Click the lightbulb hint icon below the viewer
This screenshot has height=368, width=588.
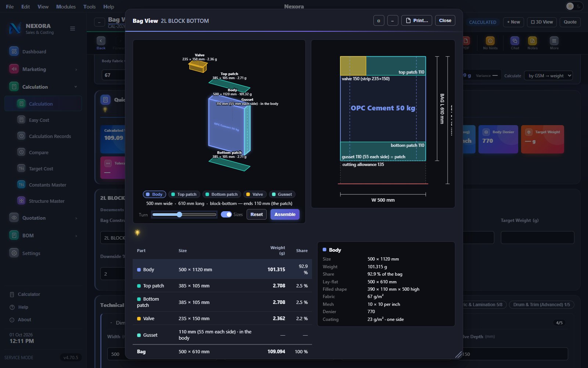pyautogui.click(x=137, y=233)
